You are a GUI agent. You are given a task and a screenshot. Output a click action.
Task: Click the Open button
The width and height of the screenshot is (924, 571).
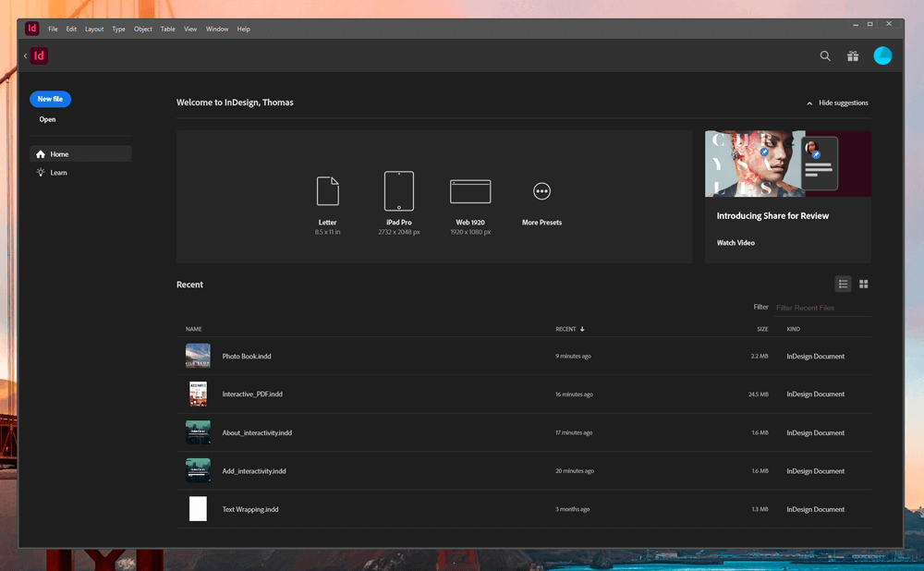pos(48,119)
